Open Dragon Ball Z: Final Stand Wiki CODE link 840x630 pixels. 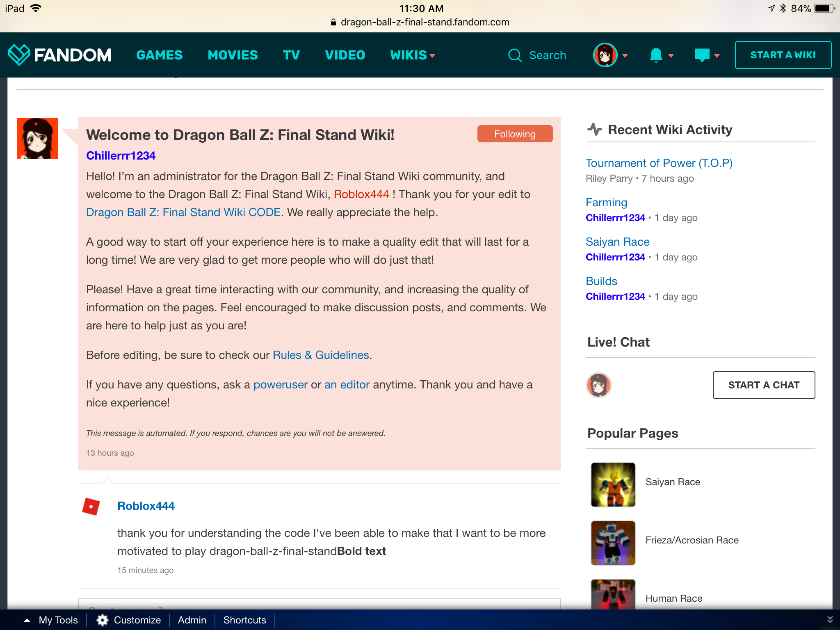click(183, 212)
